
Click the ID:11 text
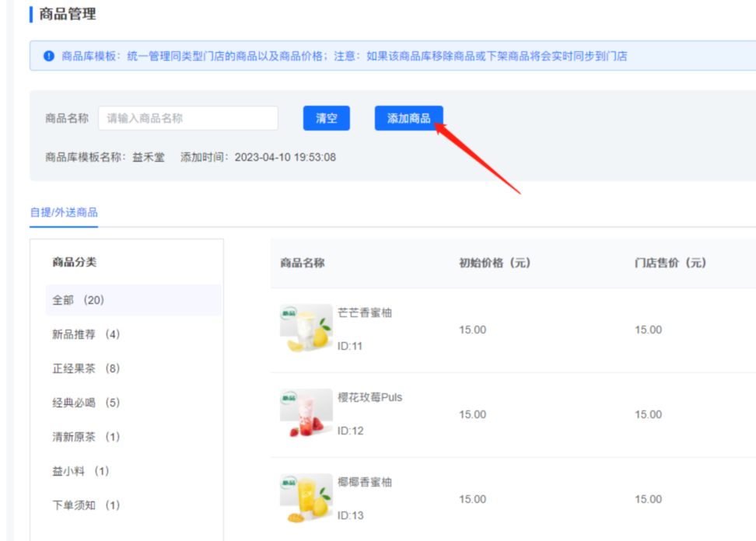349,346
